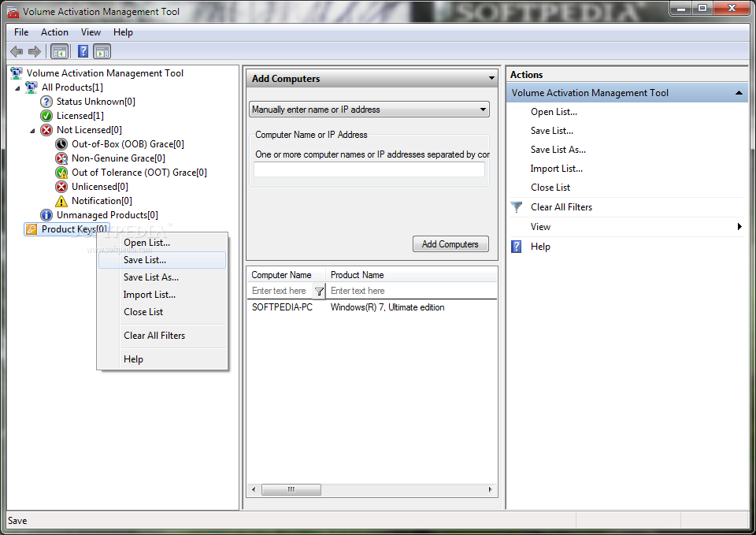The width and height of the screenshot is (756, 535).
Task: Click the Volume Activation Management Tool root icon
Action: 17,72
